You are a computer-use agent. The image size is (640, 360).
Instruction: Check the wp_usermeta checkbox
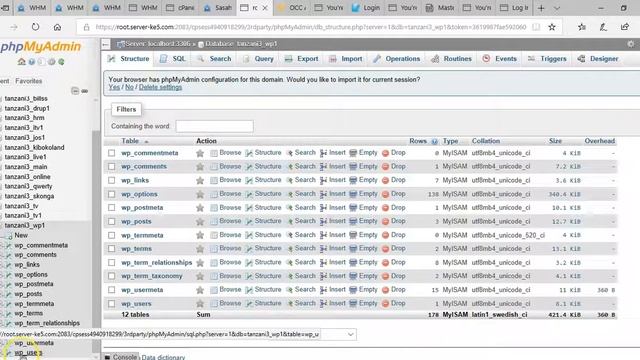[x=111, y=290]
